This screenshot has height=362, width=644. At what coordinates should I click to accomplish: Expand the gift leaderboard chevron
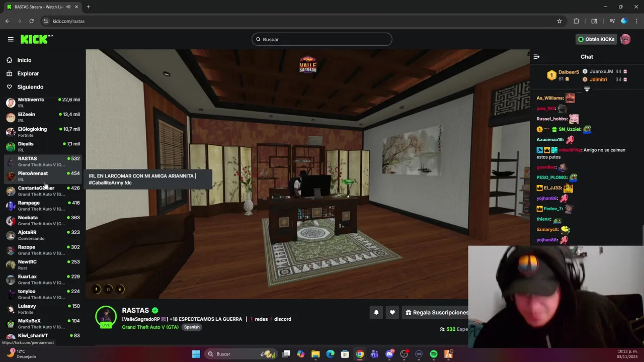(x=587, y=89)
